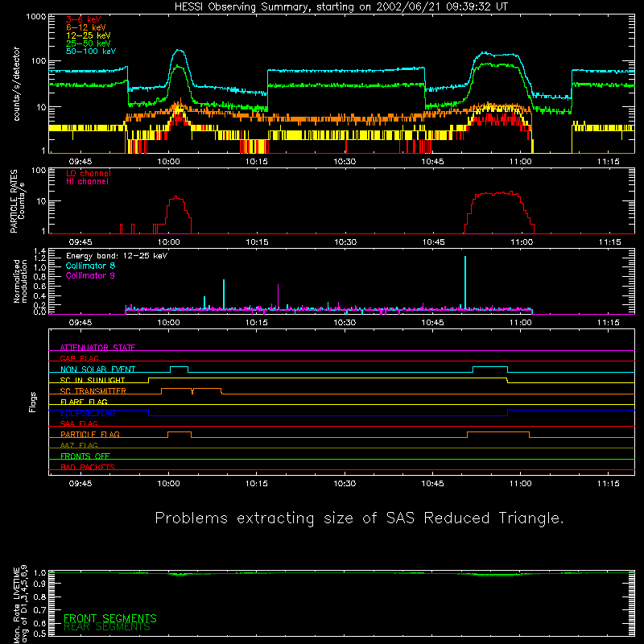Click the Normalized modulation axis label
The height and width of the screenshot is (644, 644).
(19, 281)
